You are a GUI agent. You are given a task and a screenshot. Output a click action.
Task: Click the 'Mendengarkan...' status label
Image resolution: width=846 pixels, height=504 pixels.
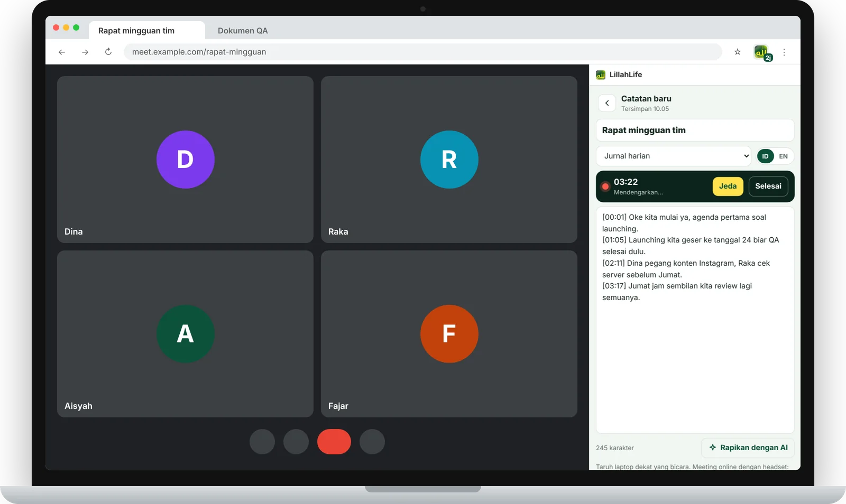pos(638,192)
